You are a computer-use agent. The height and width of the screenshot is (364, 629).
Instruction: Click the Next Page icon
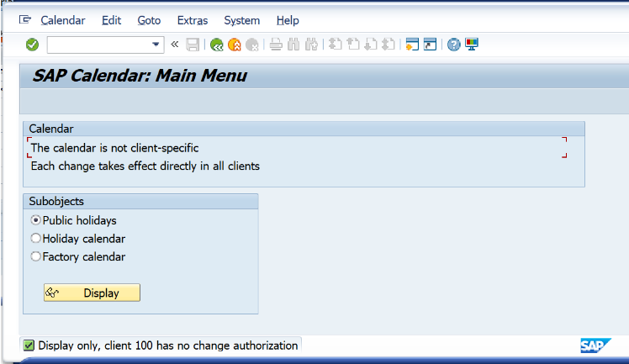pos(371,44)
